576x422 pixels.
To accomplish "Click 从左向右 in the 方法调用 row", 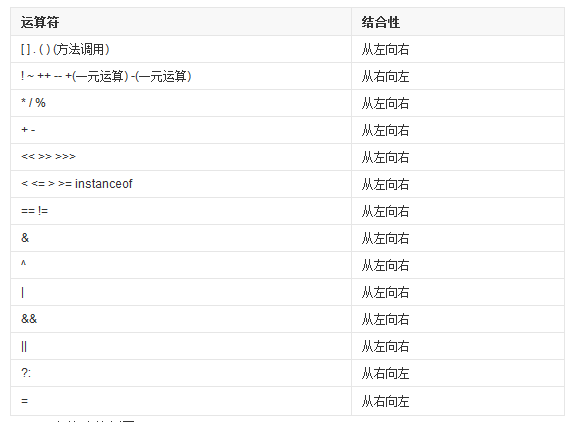I will (x=385, y=49).
